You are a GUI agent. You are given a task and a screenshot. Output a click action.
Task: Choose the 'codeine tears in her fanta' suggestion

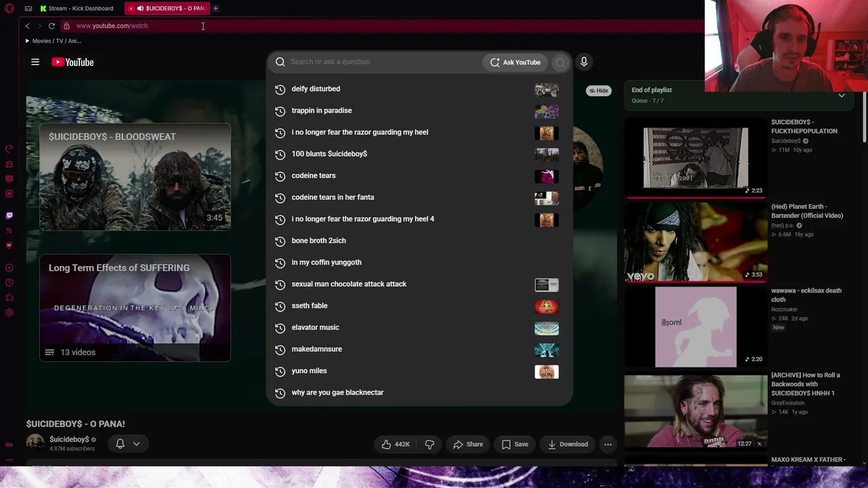(x=419, y=197)
